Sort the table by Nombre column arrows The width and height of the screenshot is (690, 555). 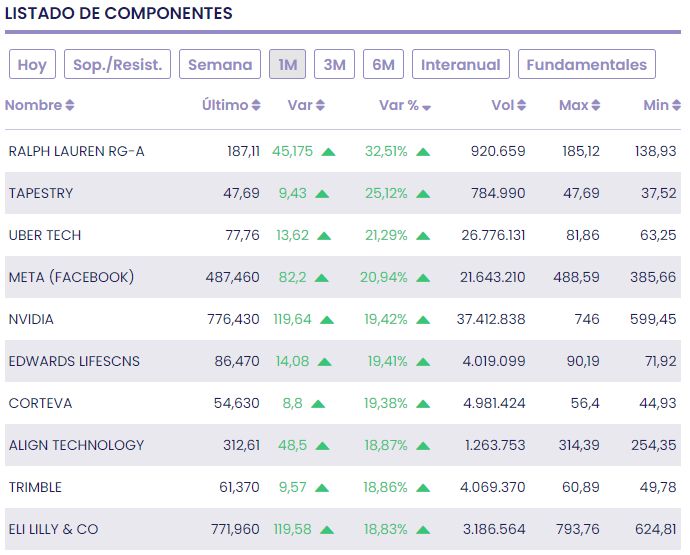tap(70, 106)
